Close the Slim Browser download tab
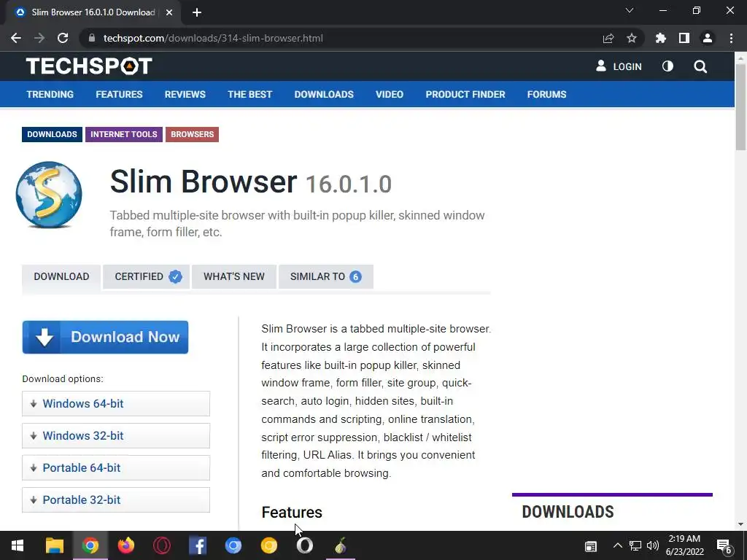 click(x=169, y=12)
